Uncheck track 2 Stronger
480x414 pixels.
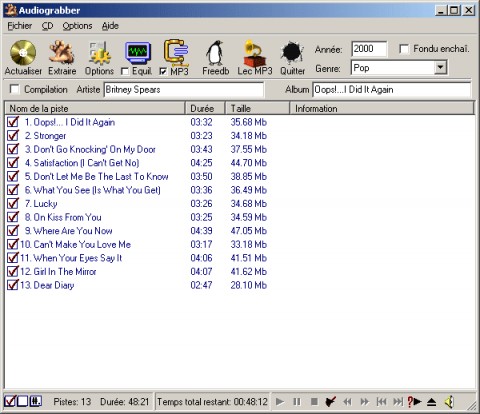coord(13,135)
